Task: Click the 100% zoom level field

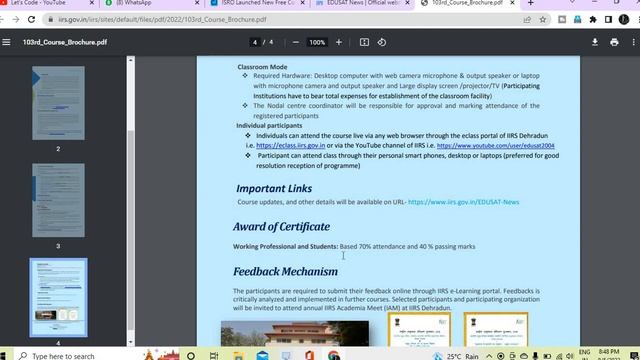Action: click(x=317, y=42)
